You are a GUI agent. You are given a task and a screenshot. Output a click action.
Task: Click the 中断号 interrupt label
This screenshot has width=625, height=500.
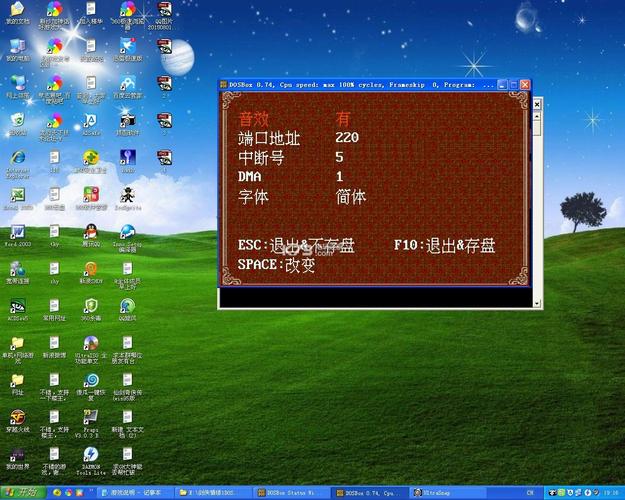[261, 157]
